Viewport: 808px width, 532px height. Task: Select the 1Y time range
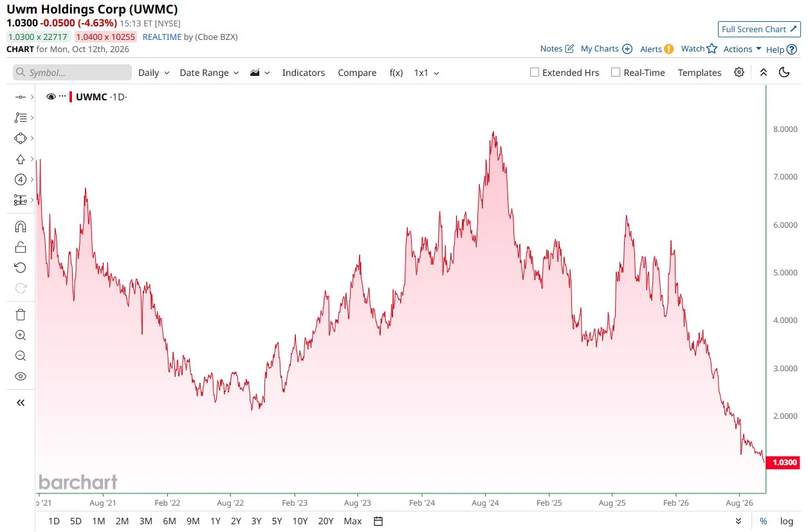216,521
